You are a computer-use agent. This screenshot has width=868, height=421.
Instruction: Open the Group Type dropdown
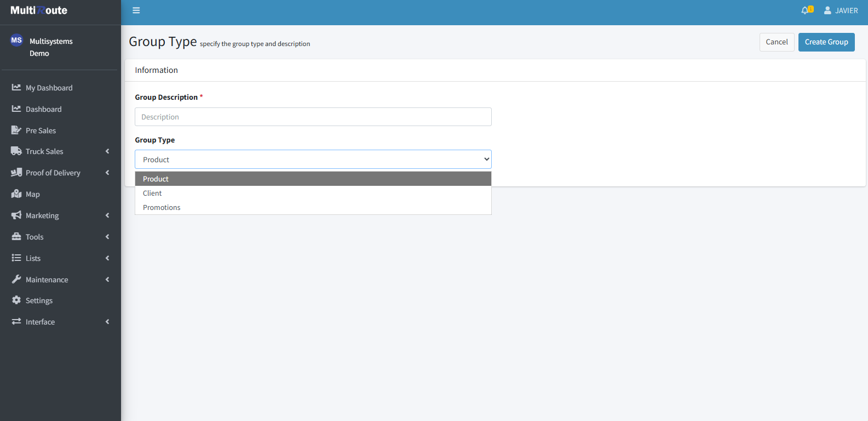pyautogui.click(x=313, y=160)
